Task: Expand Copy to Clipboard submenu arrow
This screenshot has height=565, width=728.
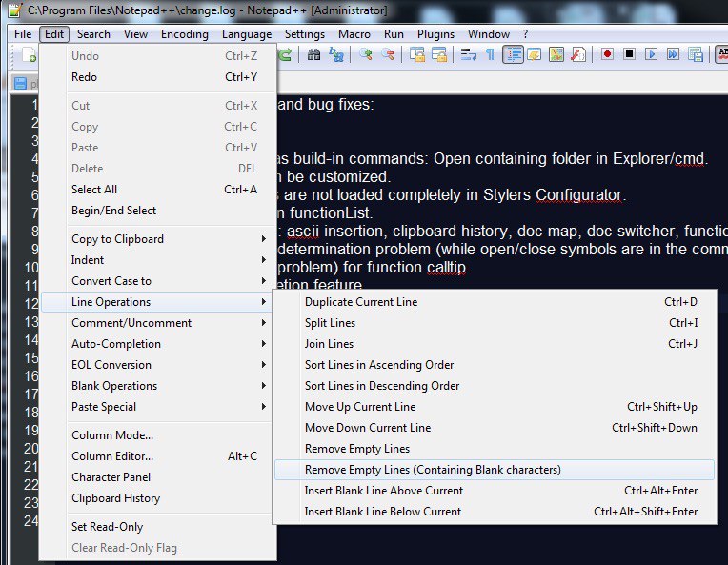Action: [x=263, y=238]
